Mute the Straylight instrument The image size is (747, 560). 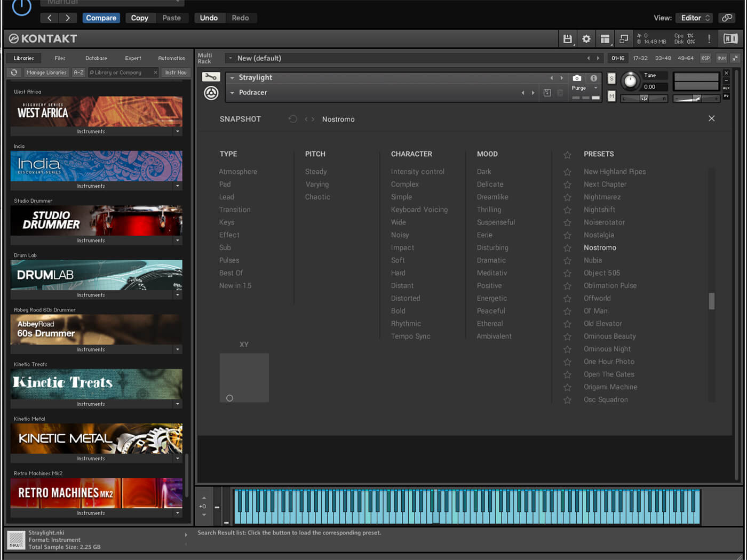[x=611, y=96]
